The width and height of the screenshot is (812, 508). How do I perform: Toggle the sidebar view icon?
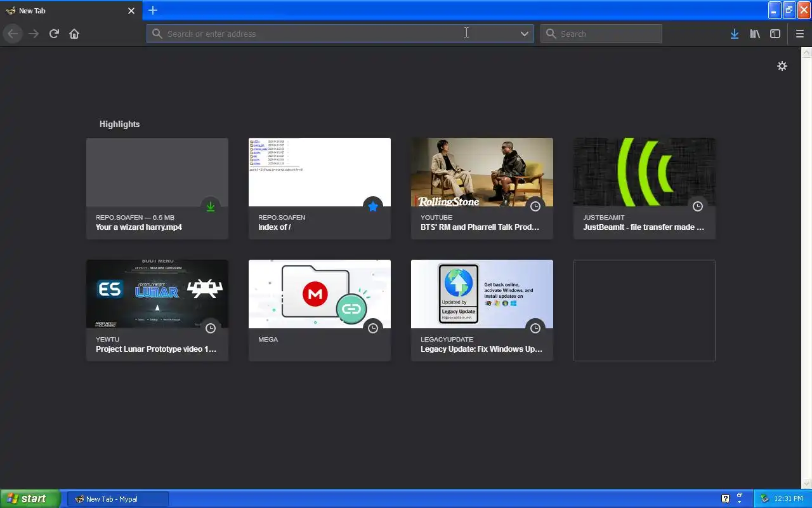click(x=775, y=34)
